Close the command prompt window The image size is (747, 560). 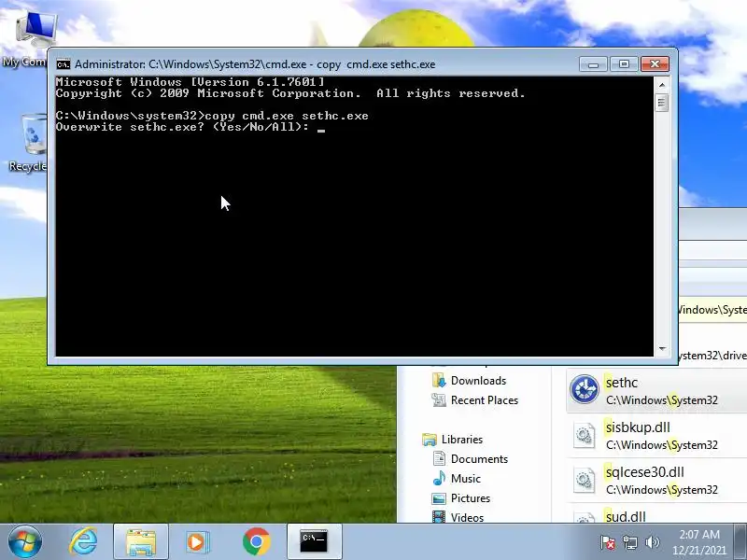(655, 64)
